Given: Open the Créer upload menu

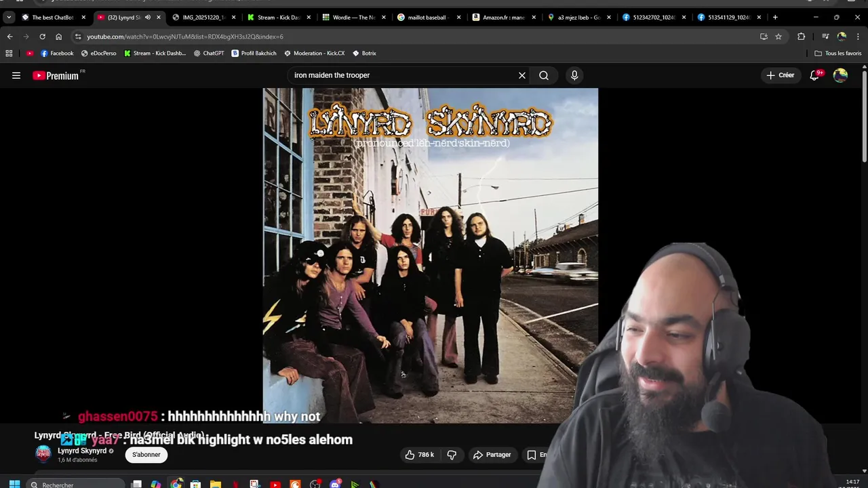Looking at the screenshot, I should [780, 75].
